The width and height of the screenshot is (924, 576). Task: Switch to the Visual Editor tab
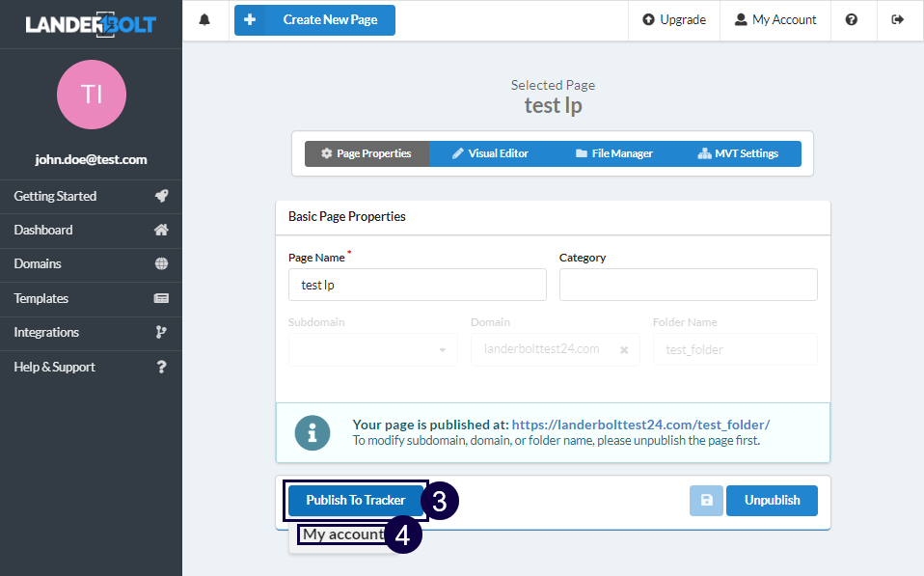pos(490,153)
